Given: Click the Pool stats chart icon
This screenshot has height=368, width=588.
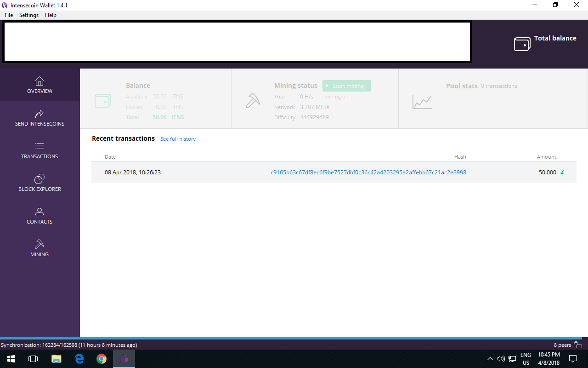Looking at the screenshot, I should 422,102.
